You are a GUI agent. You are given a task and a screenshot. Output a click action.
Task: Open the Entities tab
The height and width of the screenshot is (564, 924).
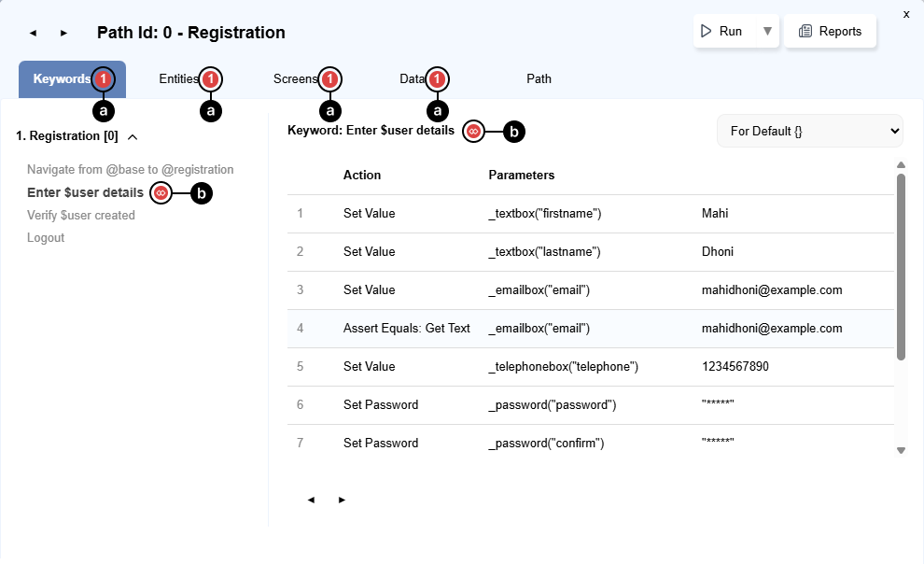point(178,79)
